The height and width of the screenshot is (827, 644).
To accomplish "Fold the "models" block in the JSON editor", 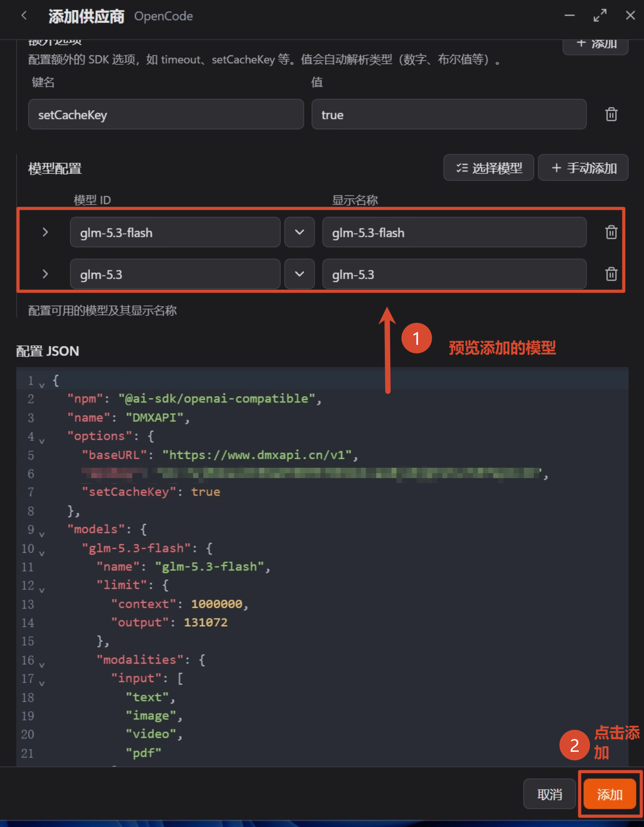I will coord(42,534).
